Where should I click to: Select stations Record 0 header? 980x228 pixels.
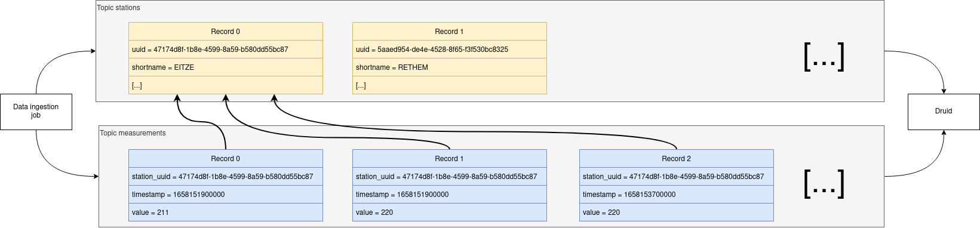click(226, 32)
